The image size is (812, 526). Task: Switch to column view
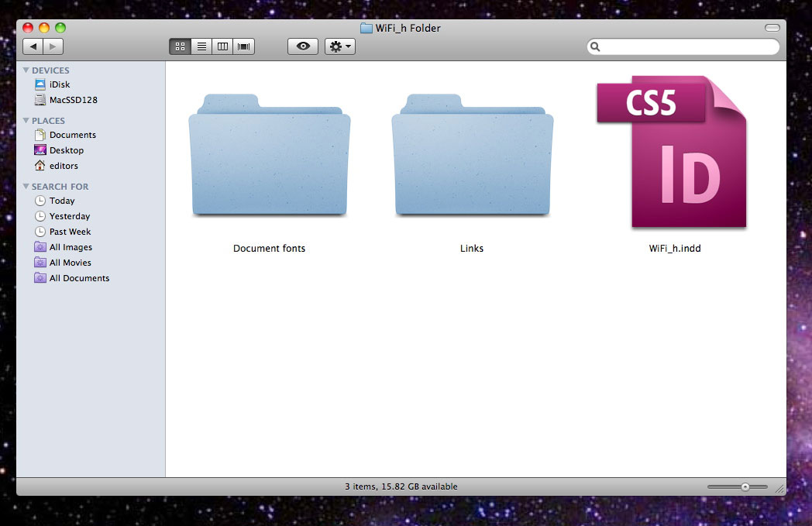click(x=222, y=46)
